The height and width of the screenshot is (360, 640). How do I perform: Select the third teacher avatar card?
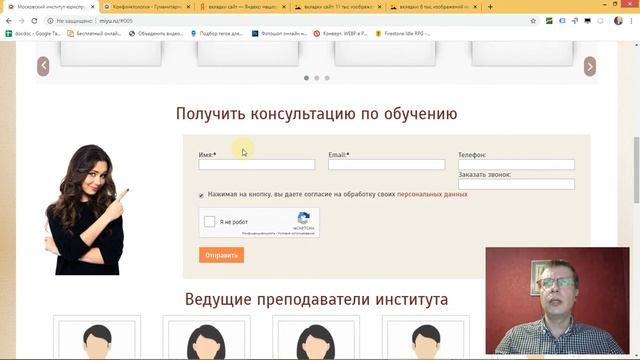click(x=316, y=337)
